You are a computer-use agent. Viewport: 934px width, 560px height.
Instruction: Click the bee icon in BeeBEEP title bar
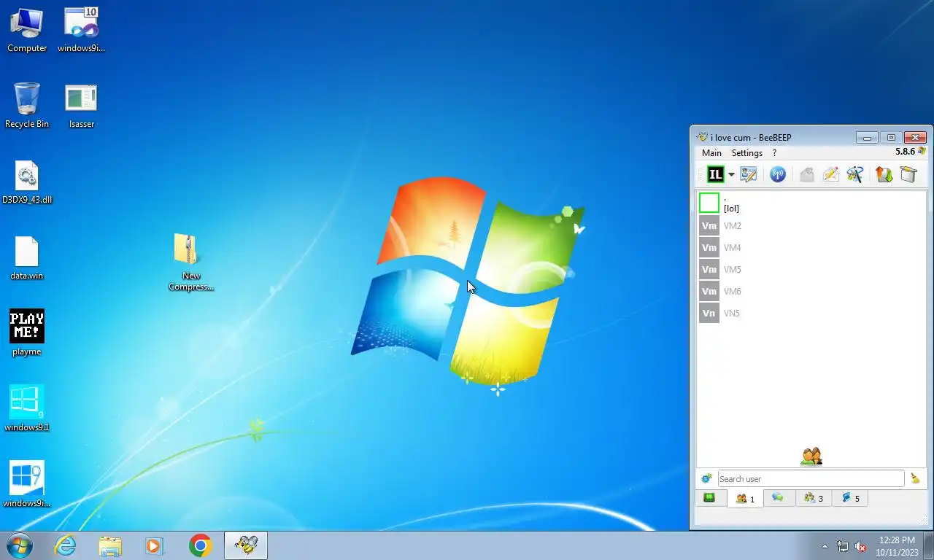click(702, 137)
